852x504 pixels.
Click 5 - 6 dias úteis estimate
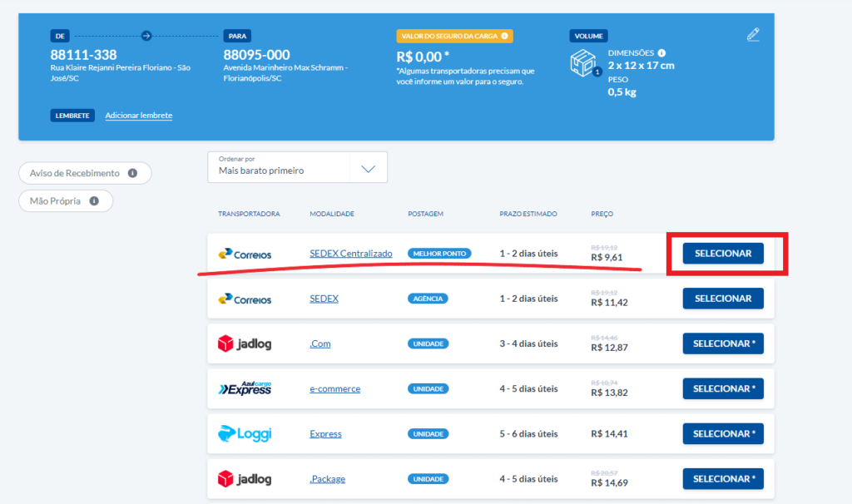tap(528, 434)
